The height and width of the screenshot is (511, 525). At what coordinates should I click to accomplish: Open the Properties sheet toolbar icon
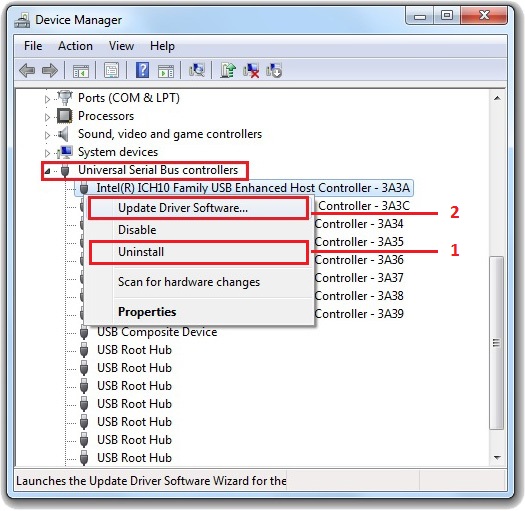point(111,71)
